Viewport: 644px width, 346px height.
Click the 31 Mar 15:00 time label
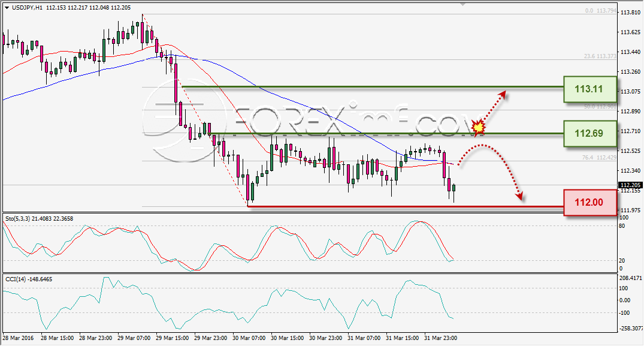(x=402, y=338)
